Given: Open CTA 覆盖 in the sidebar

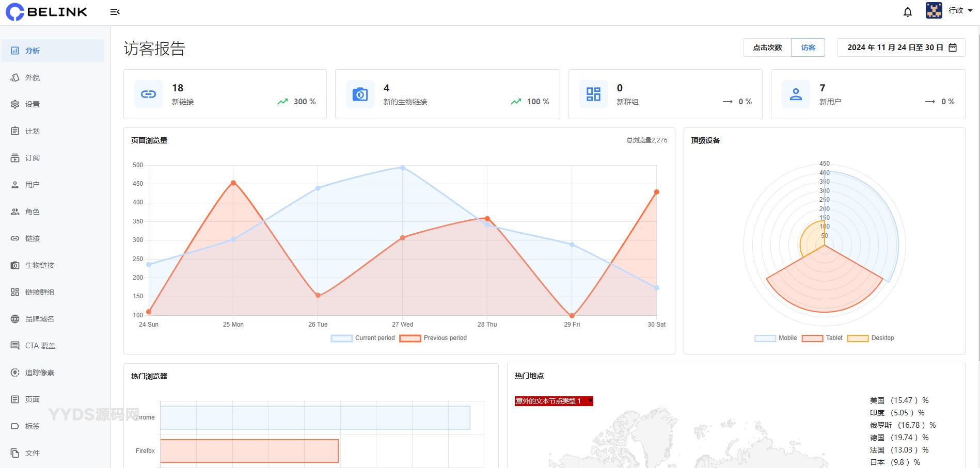Looking at the screenshot, I should (40, 346).
